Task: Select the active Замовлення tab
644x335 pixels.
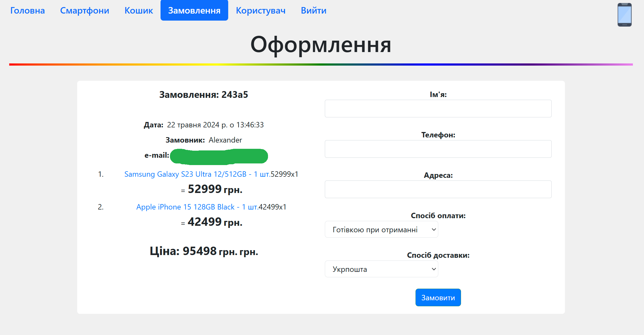Action: pos(194,10)
